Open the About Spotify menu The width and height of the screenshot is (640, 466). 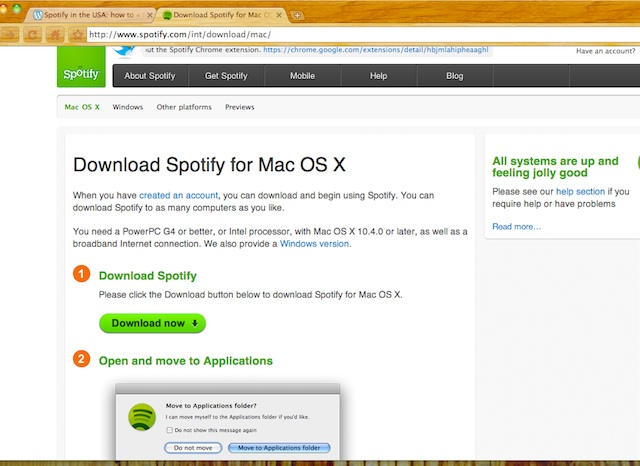(150, 76)
